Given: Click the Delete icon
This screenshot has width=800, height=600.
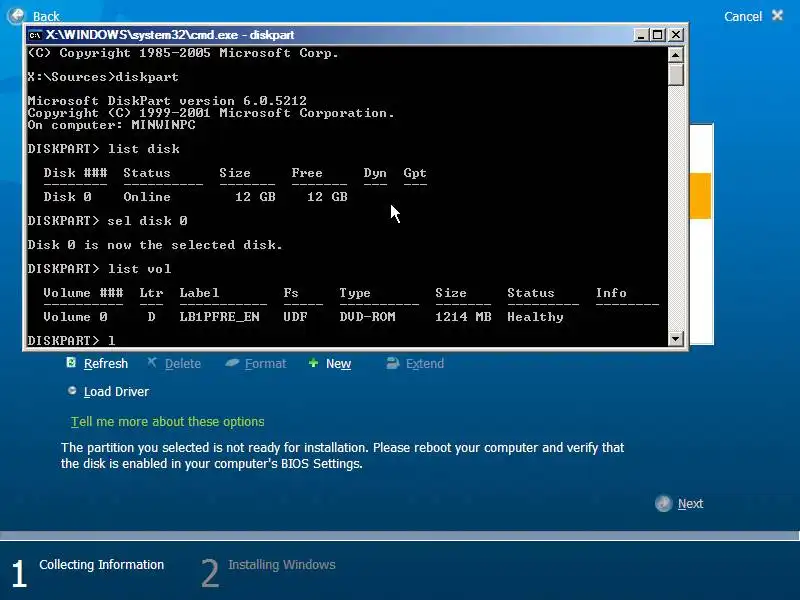Looking at the screenshot, I should [152, 362].
